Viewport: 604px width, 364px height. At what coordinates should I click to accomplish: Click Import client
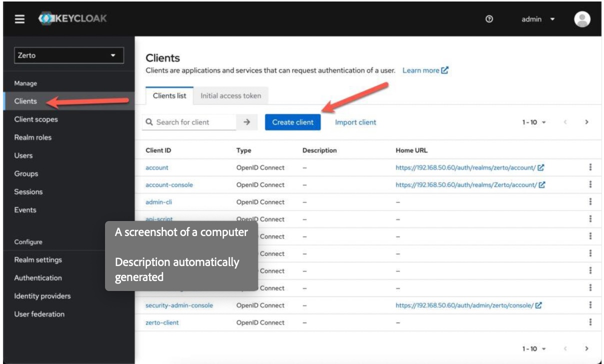(355, 122)
